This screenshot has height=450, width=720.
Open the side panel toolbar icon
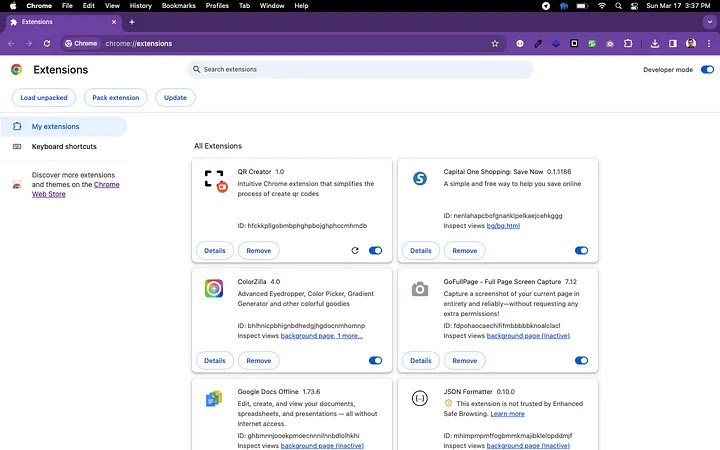673,43
